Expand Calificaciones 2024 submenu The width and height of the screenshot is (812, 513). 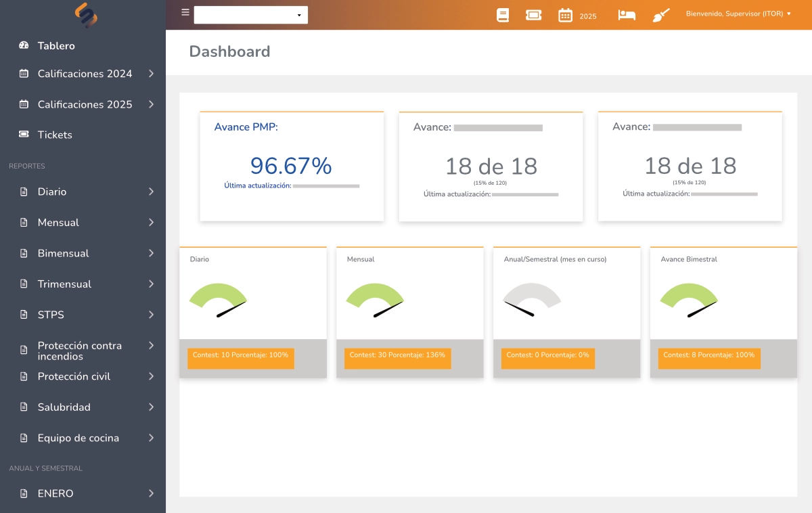pos(151,74)
